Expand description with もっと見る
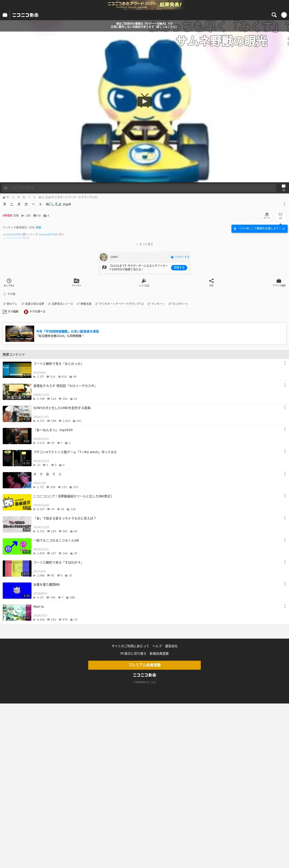Image resolution: width=289 pixels, height=868 pixels. [x=144, y=244]
